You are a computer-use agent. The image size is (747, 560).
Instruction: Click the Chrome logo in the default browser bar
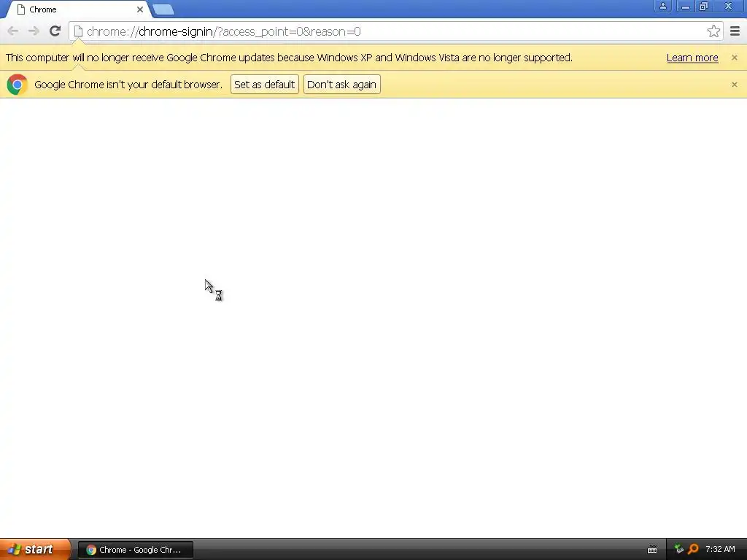click(18, 85)
